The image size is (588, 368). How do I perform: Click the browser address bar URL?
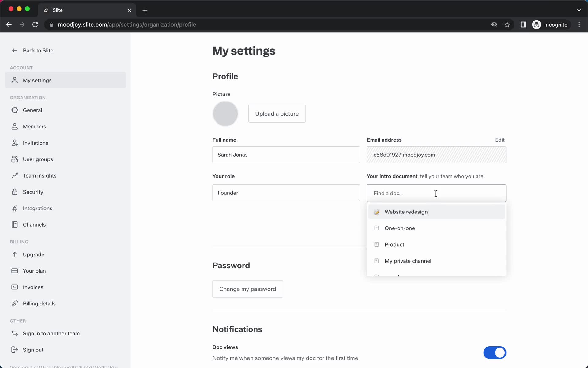pyautogui.click(x=127, y=25)
